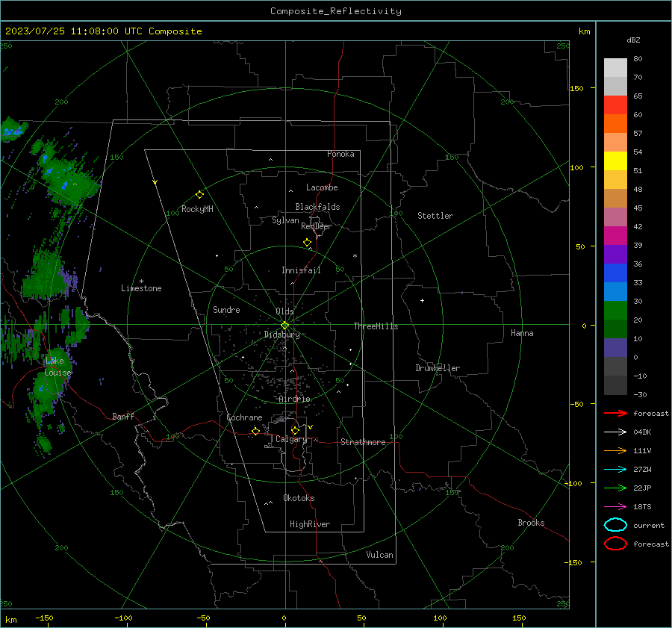Click the Airdrie city label
672x628 pixels.
(294, 399)
